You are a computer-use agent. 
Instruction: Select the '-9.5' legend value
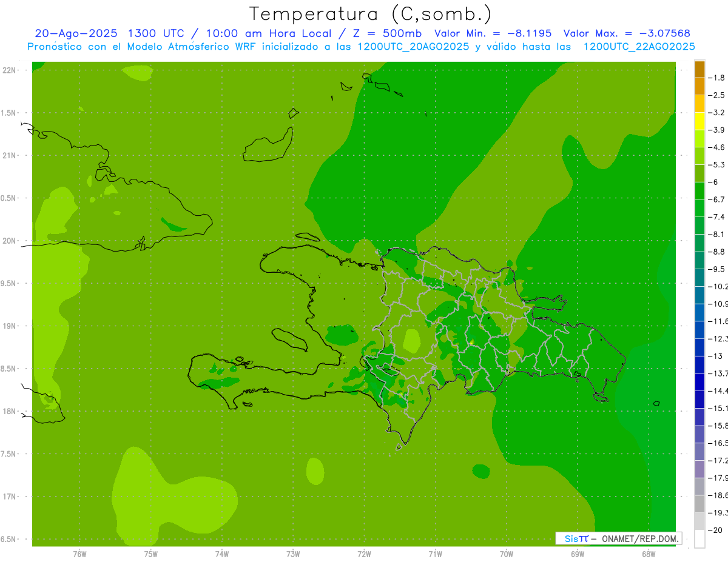(x=716, y=269)
